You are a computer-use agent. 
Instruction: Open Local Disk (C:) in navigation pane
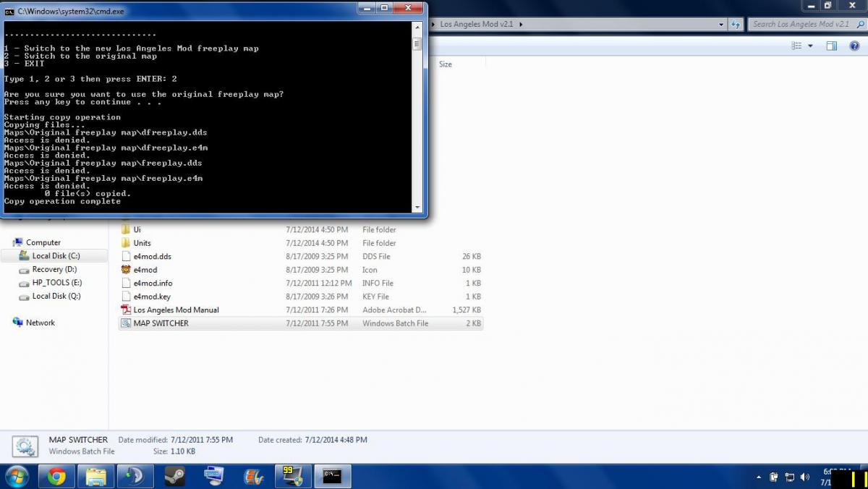(x=56, y=256)
